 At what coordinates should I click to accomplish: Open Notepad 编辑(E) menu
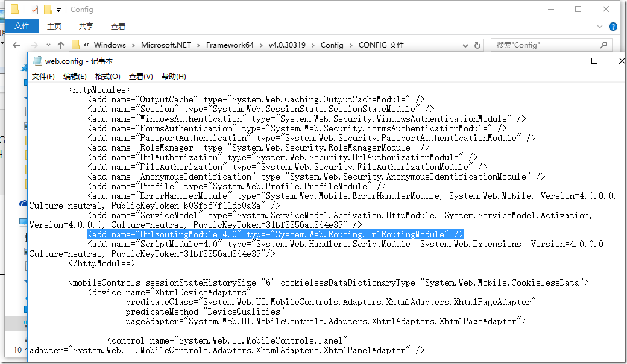pyautogui.click(x=75, y=77)
